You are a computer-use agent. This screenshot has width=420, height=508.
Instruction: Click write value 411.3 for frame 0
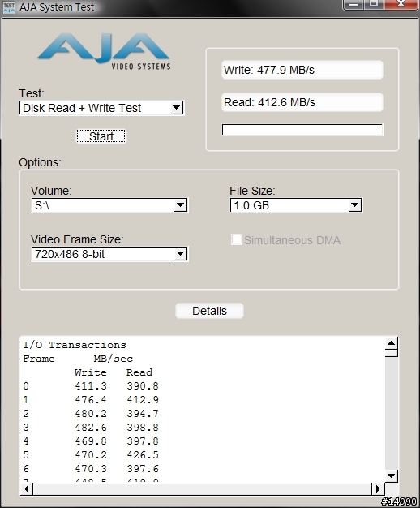(x=91, y=386)
